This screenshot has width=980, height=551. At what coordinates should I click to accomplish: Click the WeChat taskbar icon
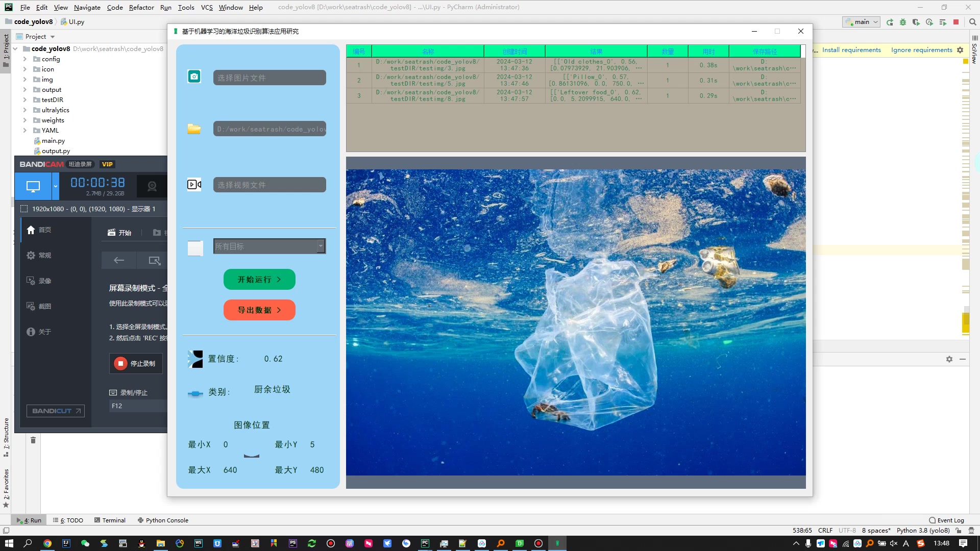[85, 543]
